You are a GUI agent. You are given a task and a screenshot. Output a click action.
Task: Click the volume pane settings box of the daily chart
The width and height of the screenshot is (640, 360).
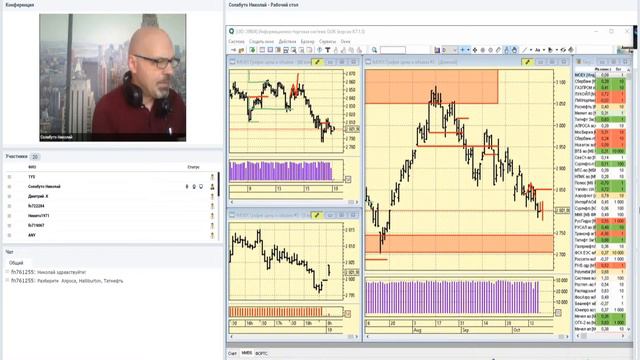click(x=558, y=313)
